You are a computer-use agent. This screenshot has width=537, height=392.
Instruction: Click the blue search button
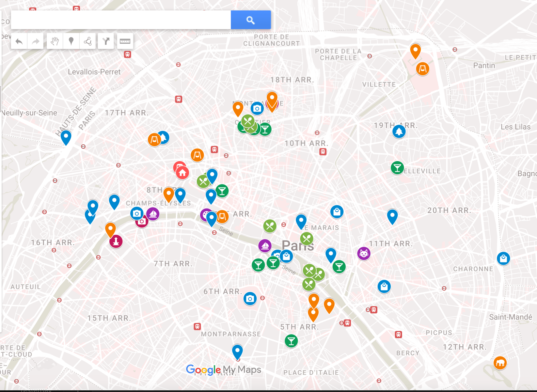(250, 20)
